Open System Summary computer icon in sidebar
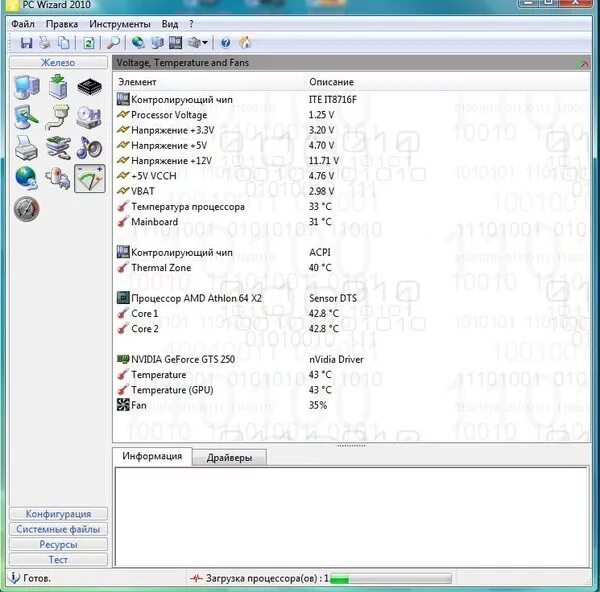Screen dimensions: 600x592 (26, 86)
